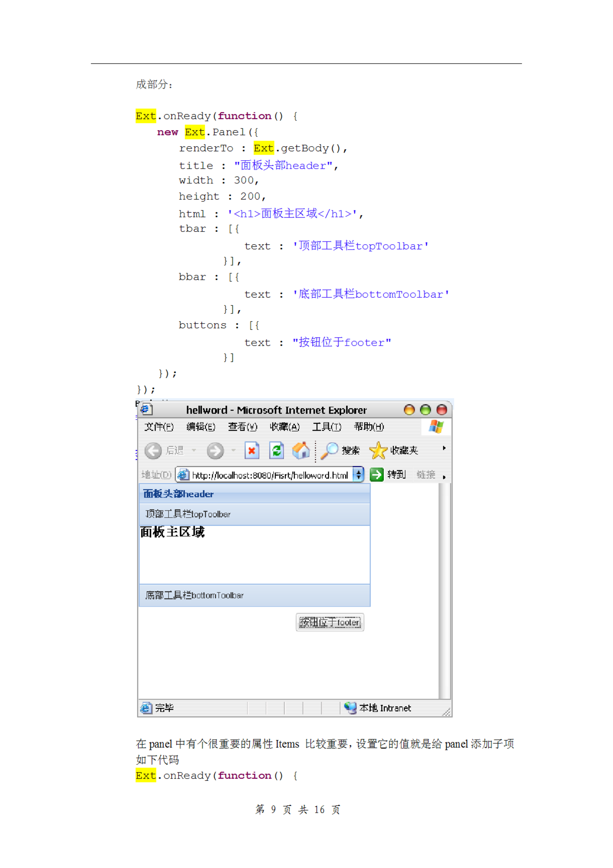Image resolution: width=613 pixels, height=868 pixels.
Task: Click the 'height : 200,' code line
Action: (x=222, y=196)
